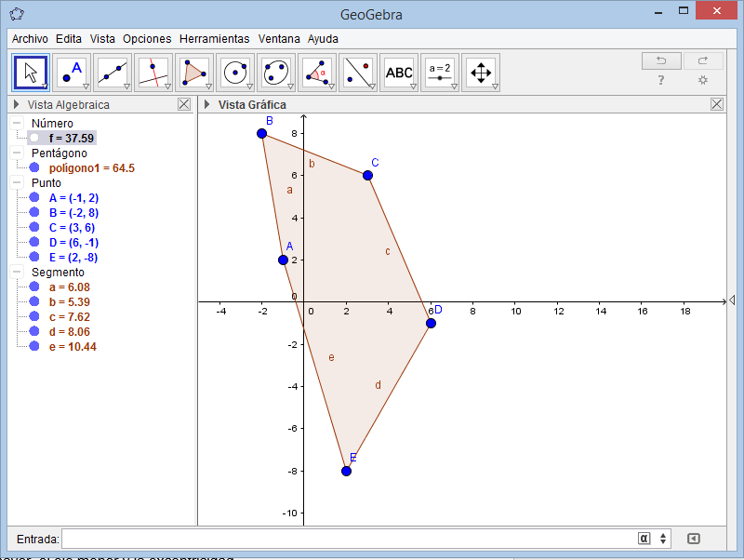Open the Vista menu

[102, 39]
